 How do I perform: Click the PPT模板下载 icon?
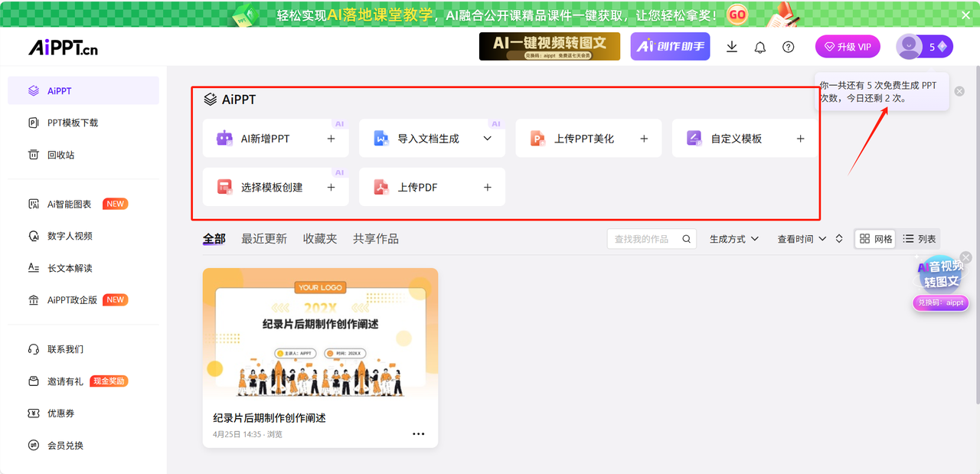pos(33,123)
